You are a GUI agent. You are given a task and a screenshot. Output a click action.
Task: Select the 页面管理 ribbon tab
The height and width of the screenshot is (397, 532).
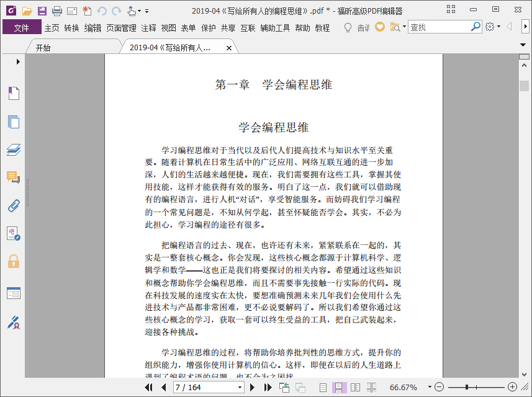point(121,28)
